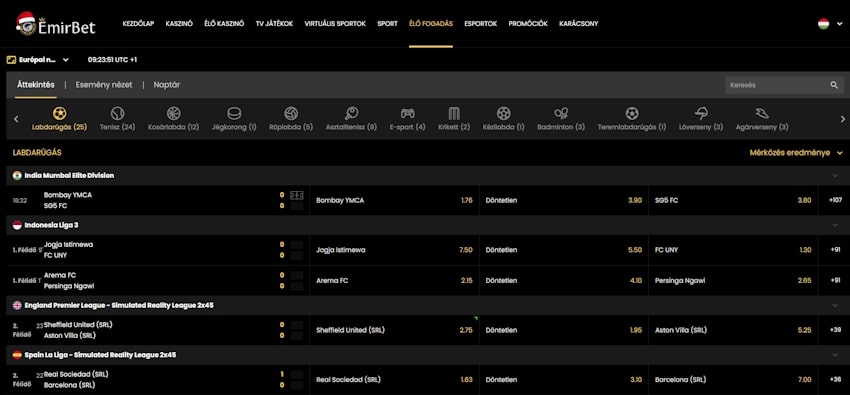The image size is (850, 395).
Task: Click the India flag league icon
Action: tap(17, 176)
